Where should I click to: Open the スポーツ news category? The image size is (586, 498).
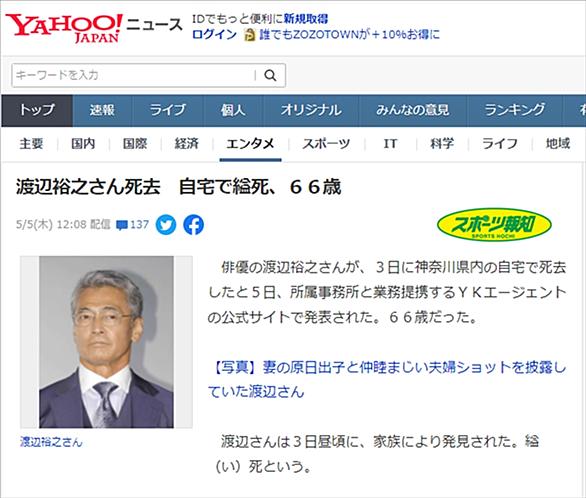tap(326, 144)
